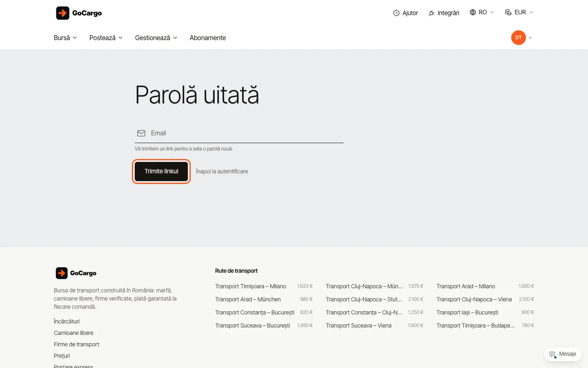588x368 pixels.
Task: Go to the Abonamente page
Action: coord(207,38)
